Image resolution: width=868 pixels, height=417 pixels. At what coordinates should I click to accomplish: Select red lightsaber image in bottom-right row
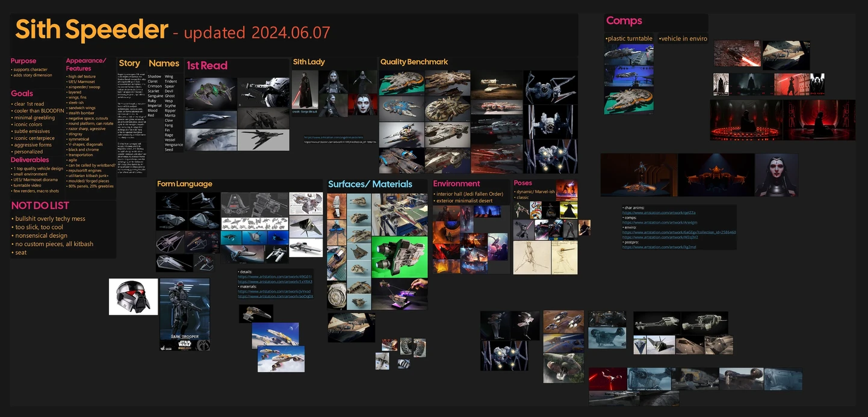click(x=607, y=379)
